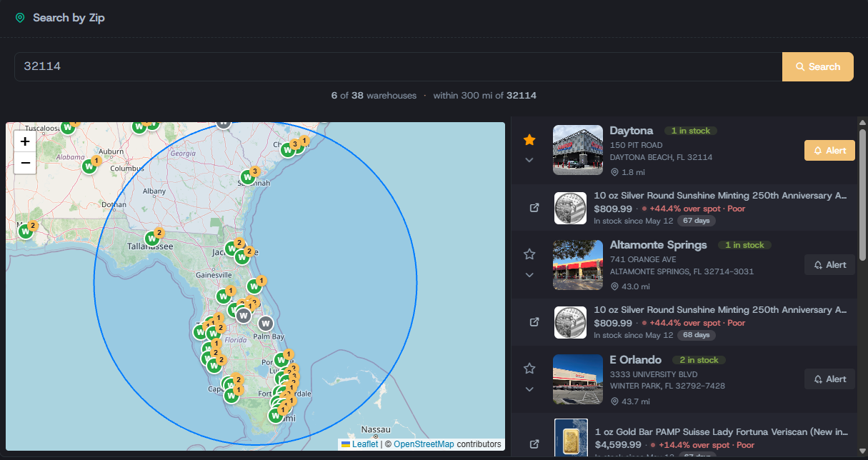
Task: Collapse the Daytona warehouse chevron
Action: tap(529, 160)
